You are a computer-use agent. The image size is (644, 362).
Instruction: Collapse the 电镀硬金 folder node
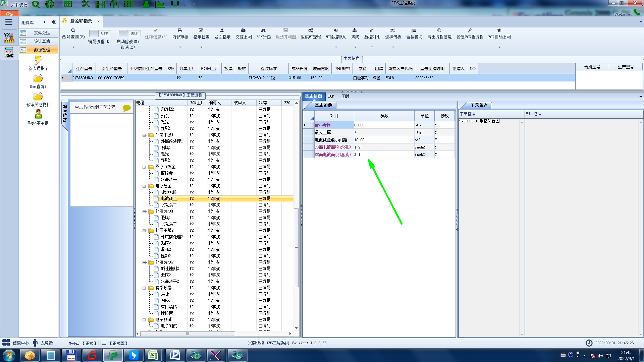click(145, 186)
